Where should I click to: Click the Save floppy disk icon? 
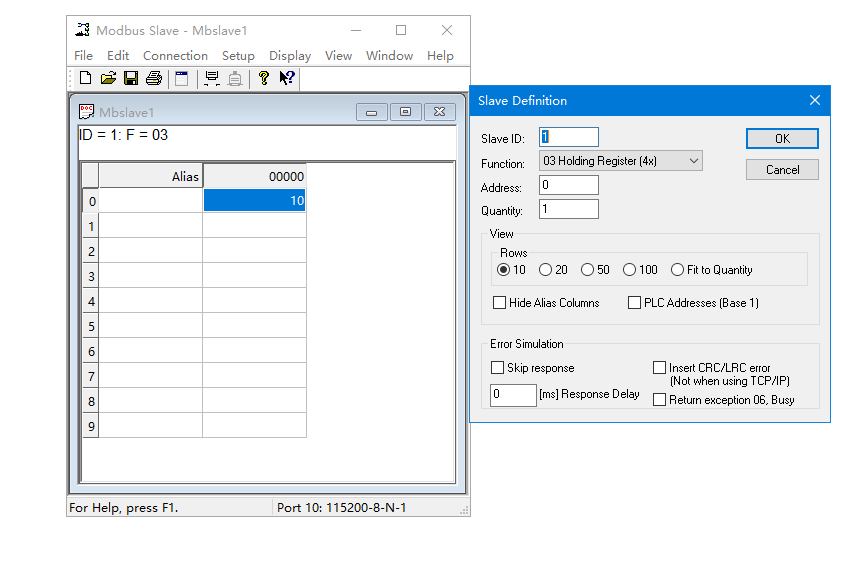130,78
